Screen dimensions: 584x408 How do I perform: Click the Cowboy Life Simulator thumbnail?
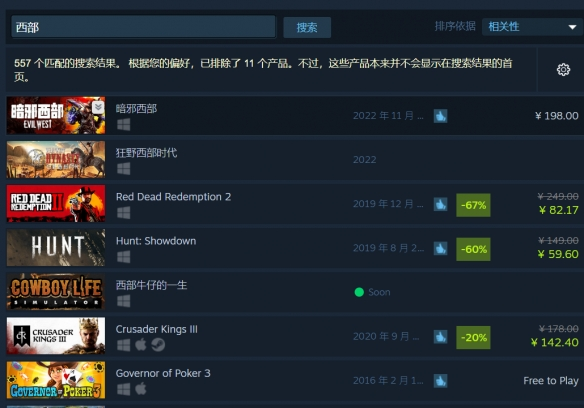coord(56,292)
